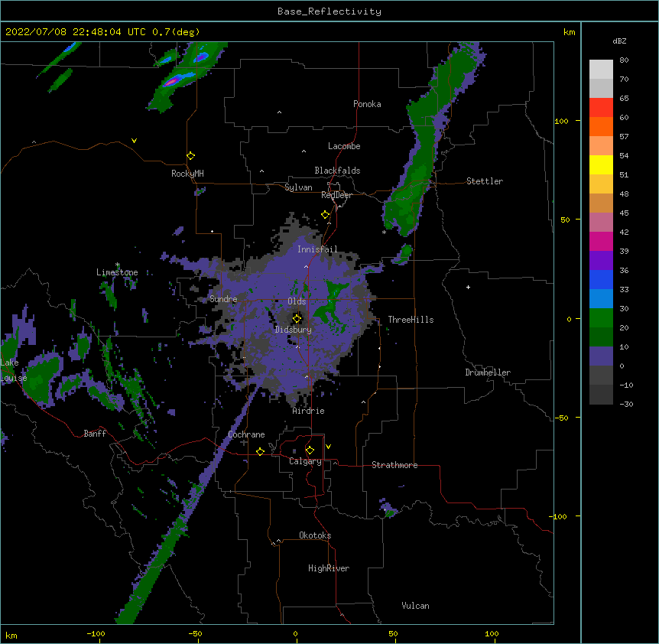Click the RockyMH label on map
The image size is (659, 644).
[x=187, y=174]
